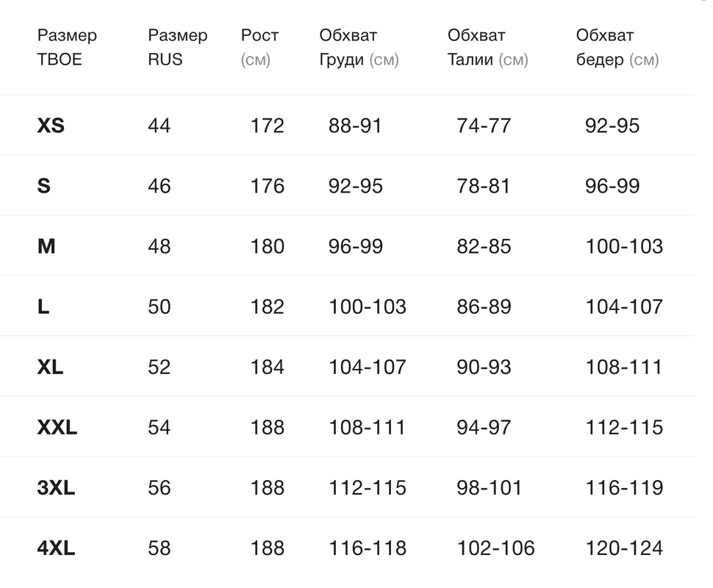Image resolution: width=713 pixels, height=588 pixels.
Task: Click the Обхват бедер column header
Action: pos(617,47)
